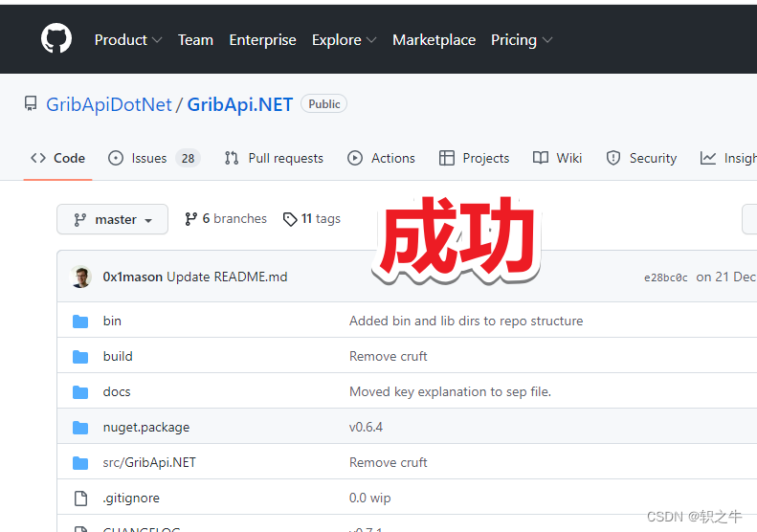View the 6 branches link

click(226, 219)
